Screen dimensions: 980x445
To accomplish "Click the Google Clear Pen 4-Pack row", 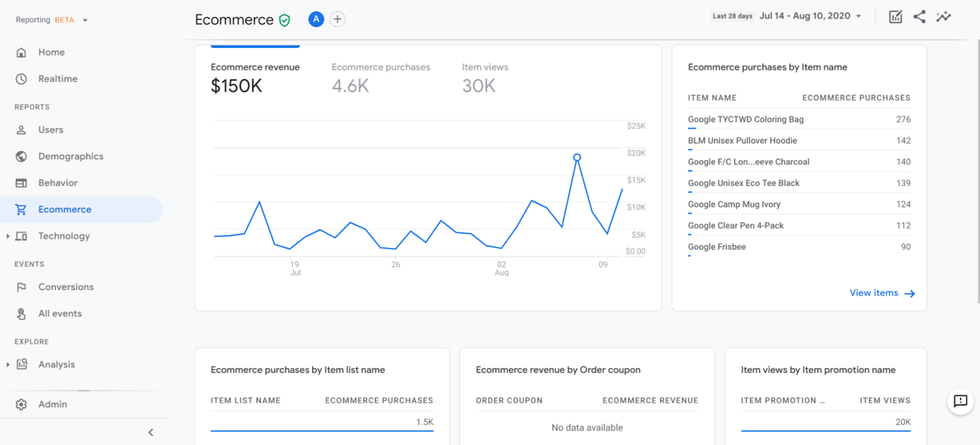I will click(x=799, y=226).
